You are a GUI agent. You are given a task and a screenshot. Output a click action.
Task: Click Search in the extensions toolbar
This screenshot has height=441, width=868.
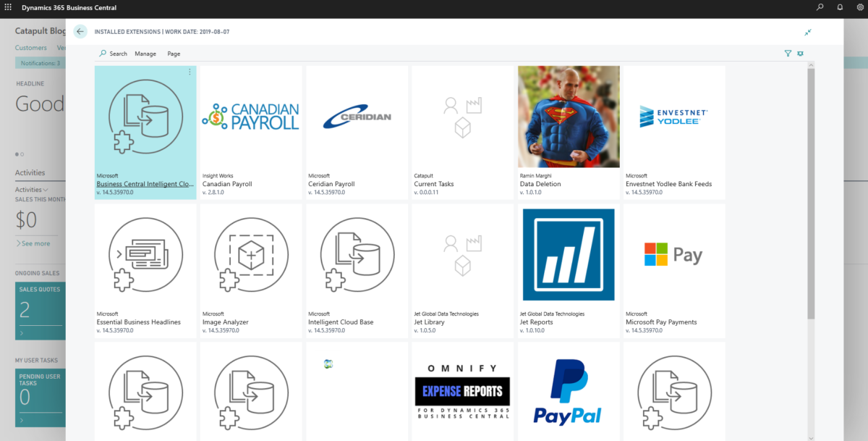coord(113,54)
